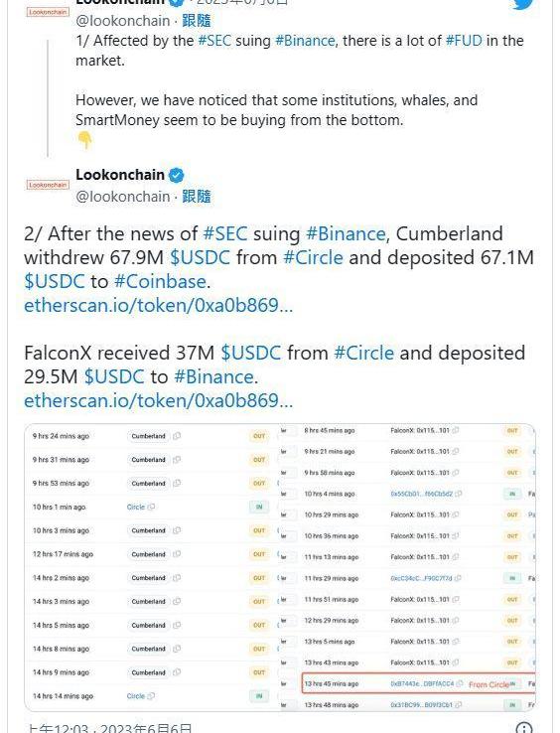This screenshot has width=560, height=733.
Task: Open second etherscan.io/token link below FalconX
Action: click(x=159, y=400)
